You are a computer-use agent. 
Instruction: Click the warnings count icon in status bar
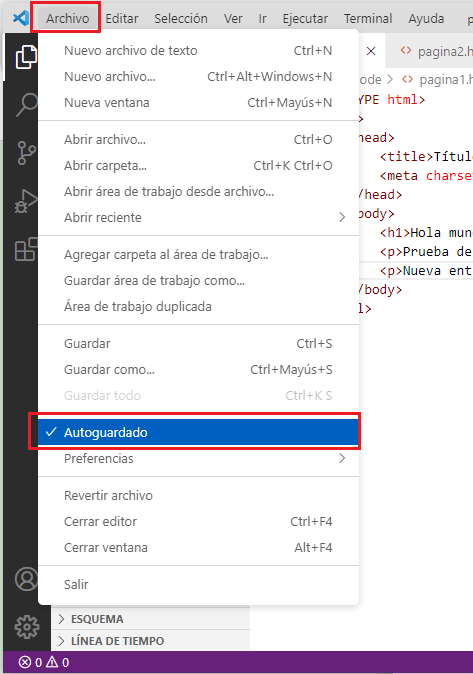pos(52,662)
